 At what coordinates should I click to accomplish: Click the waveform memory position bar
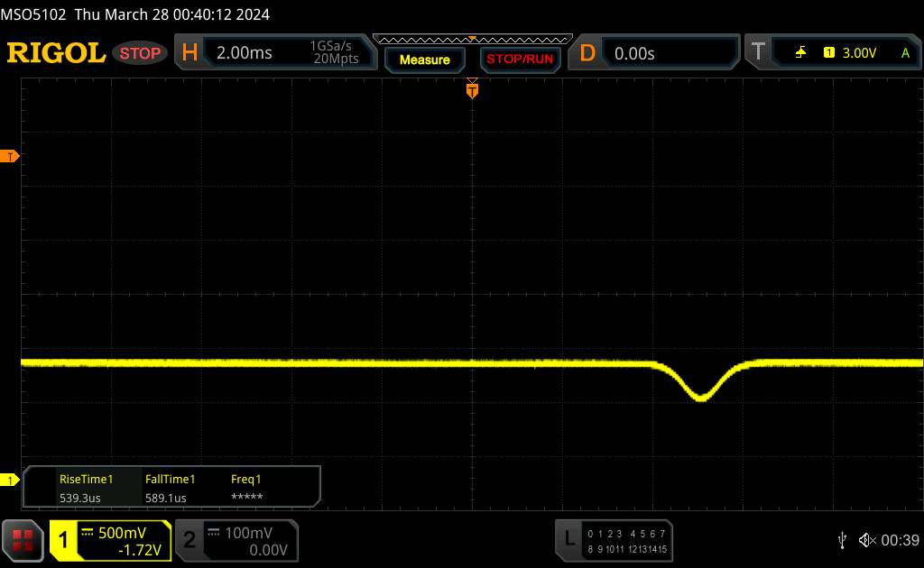coord(472,39)
